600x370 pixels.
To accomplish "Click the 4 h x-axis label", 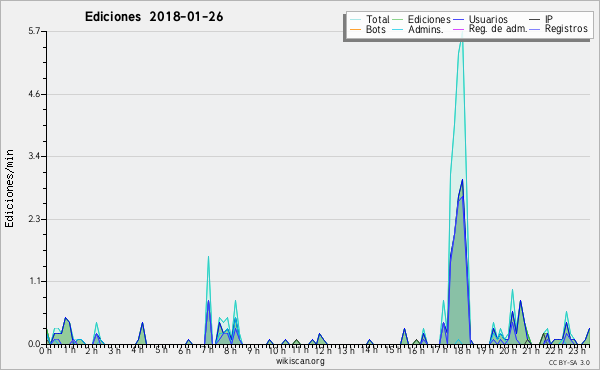I will pos(138,350).
